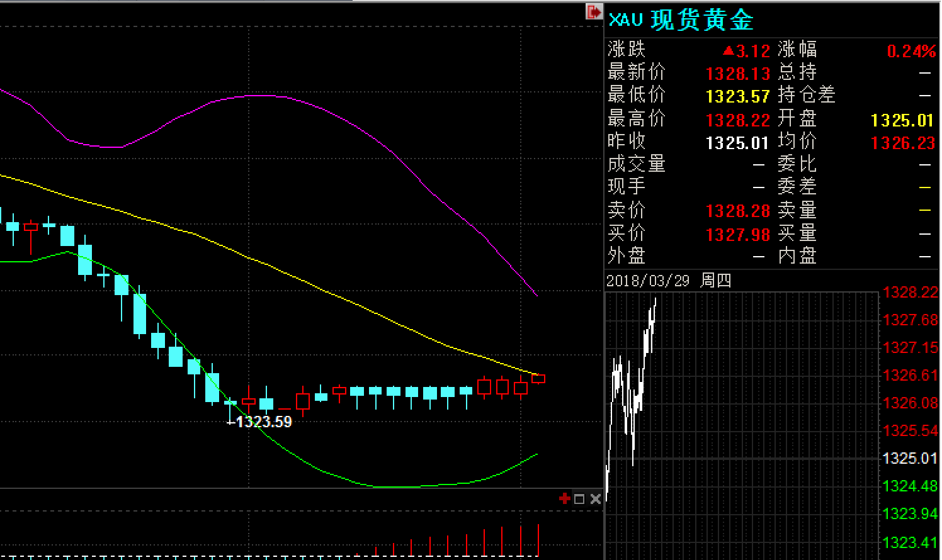942x560 pixels.
Task: Click the 1325.54 price axis label
Action: [x=911, y=431]
